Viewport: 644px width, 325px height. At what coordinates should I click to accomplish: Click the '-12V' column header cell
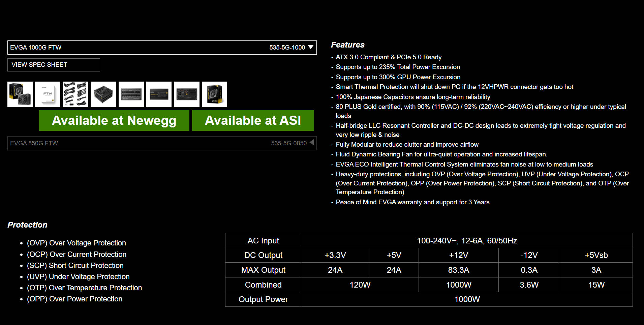pos(529,255)
